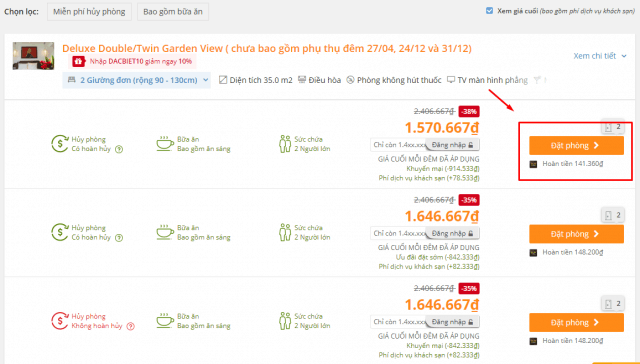The width and height of the screenshot is (640, 364).
Task: Open the room photo thumbnail
Action: 33,56
